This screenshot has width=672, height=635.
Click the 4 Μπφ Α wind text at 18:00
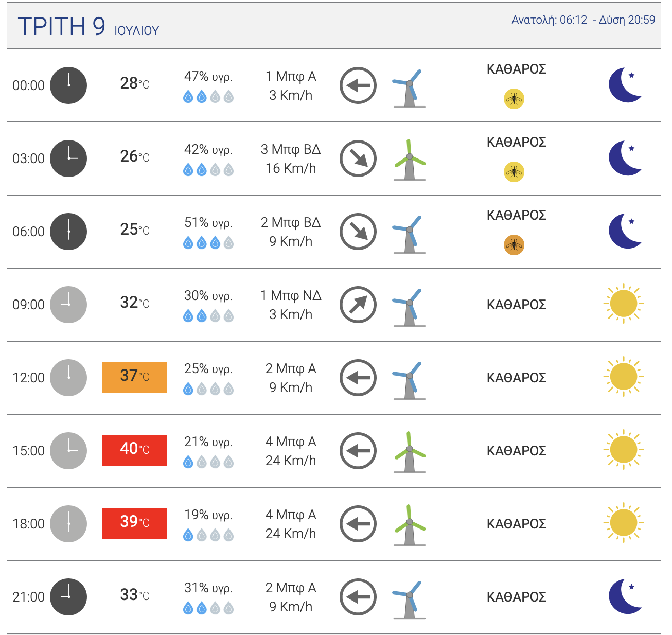tap(291, 515)
